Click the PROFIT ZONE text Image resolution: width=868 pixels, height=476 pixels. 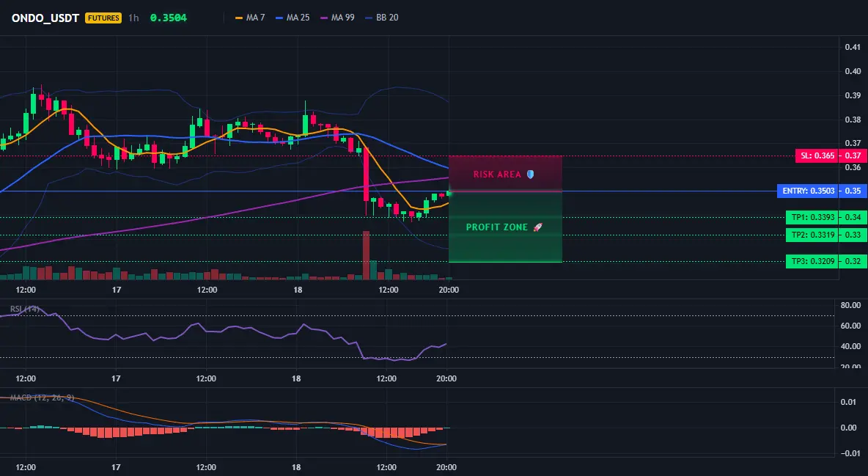click(x=497, y=227)
